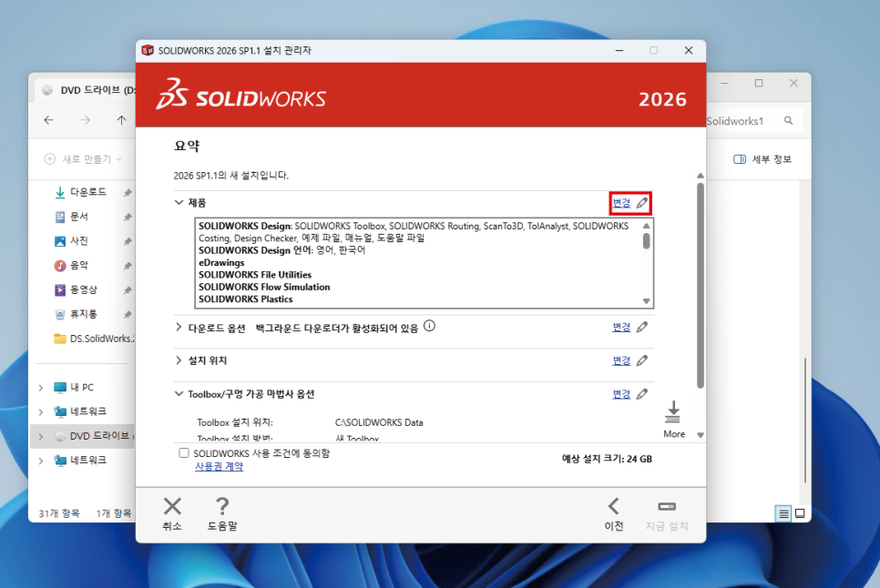
Task: Click 변경 link for 다운로드 옵션
Action: [x=621, y=328]
